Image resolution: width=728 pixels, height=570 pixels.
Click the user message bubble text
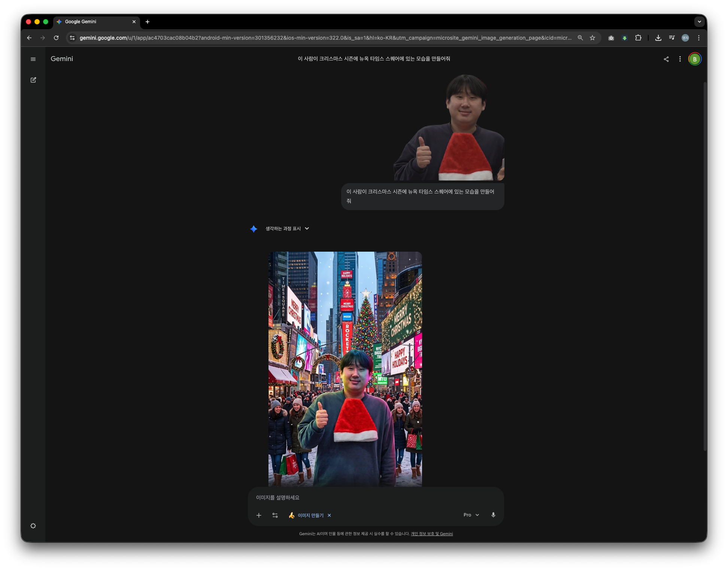(x=421, y=196)
